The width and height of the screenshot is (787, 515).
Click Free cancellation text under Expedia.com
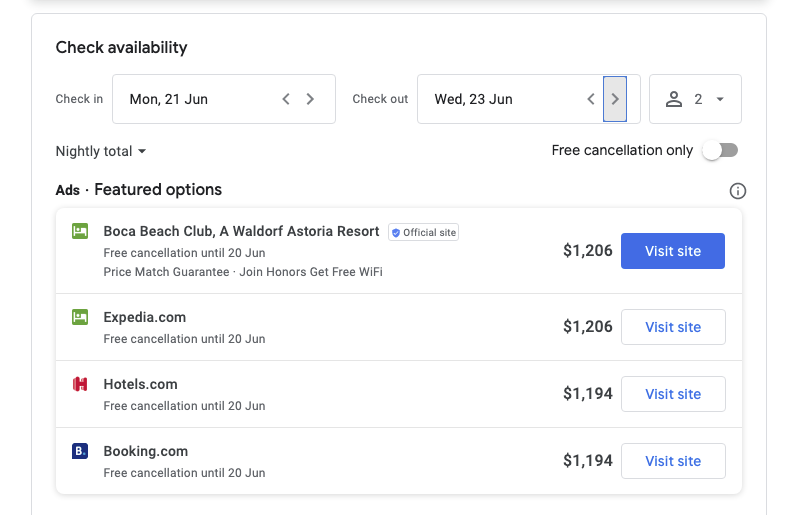click(x=184, y=339)
